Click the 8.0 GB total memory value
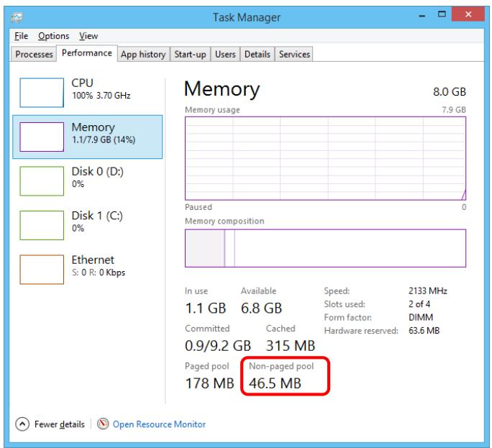Image resolution: width=492 pixels, height=448 pixels. coord(450,92)
